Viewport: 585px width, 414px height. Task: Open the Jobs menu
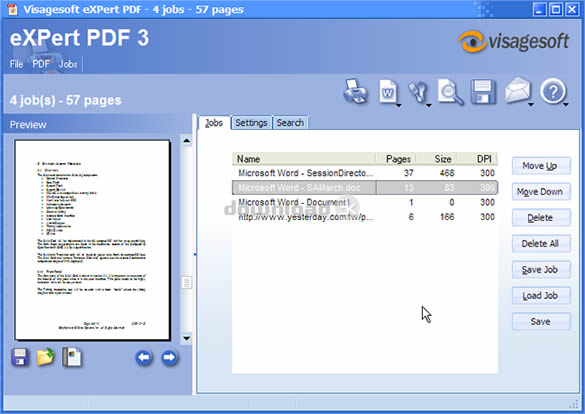click(68, 64)
